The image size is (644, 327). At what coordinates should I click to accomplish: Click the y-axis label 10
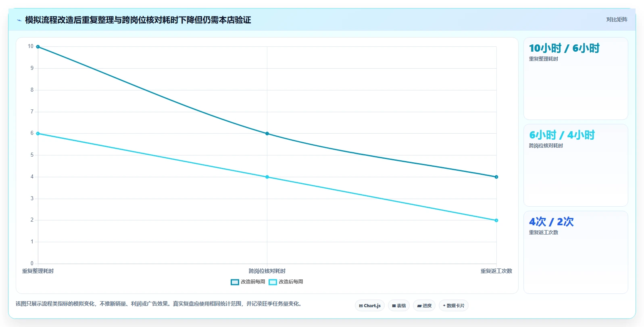[31, 46]
